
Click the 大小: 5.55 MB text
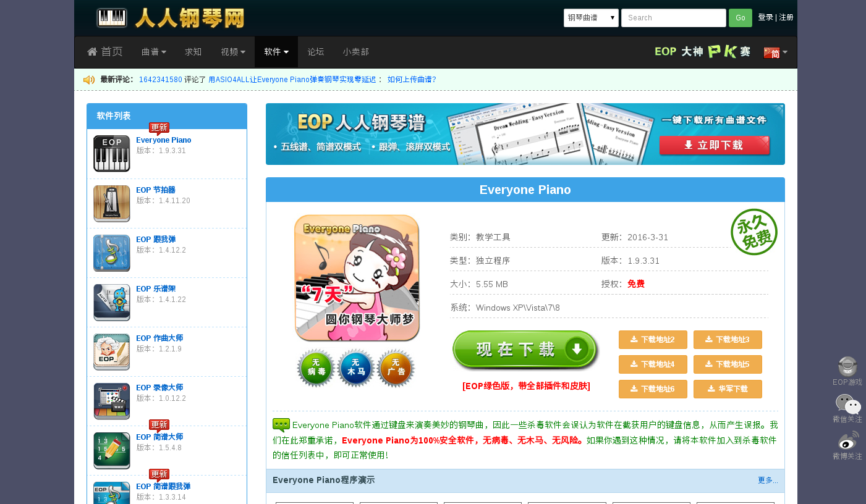click(479, 284)
